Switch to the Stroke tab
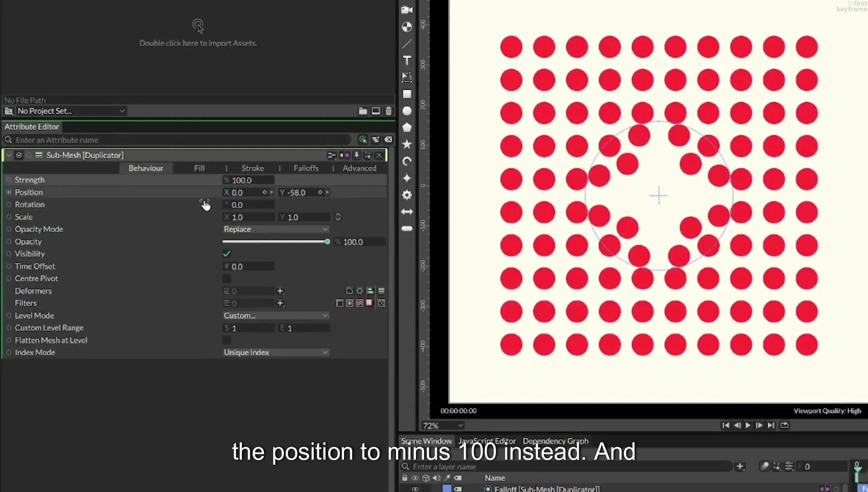 point(253,168)
